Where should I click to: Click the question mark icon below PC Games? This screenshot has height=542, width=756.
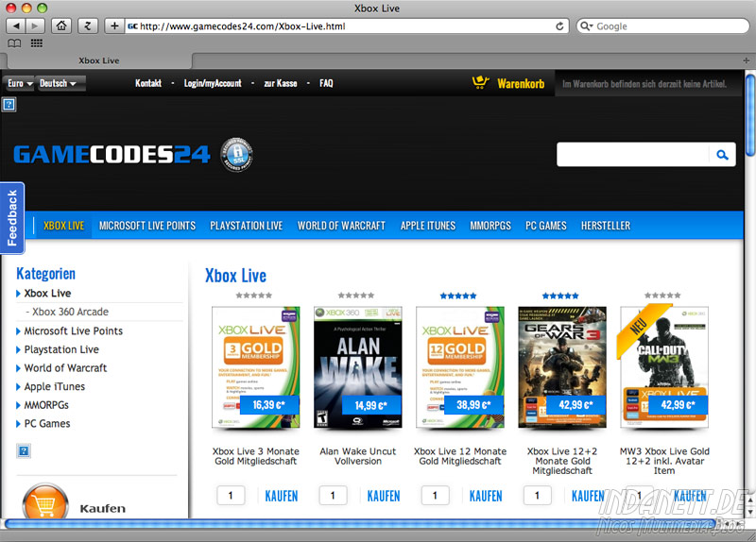(24, 451)
